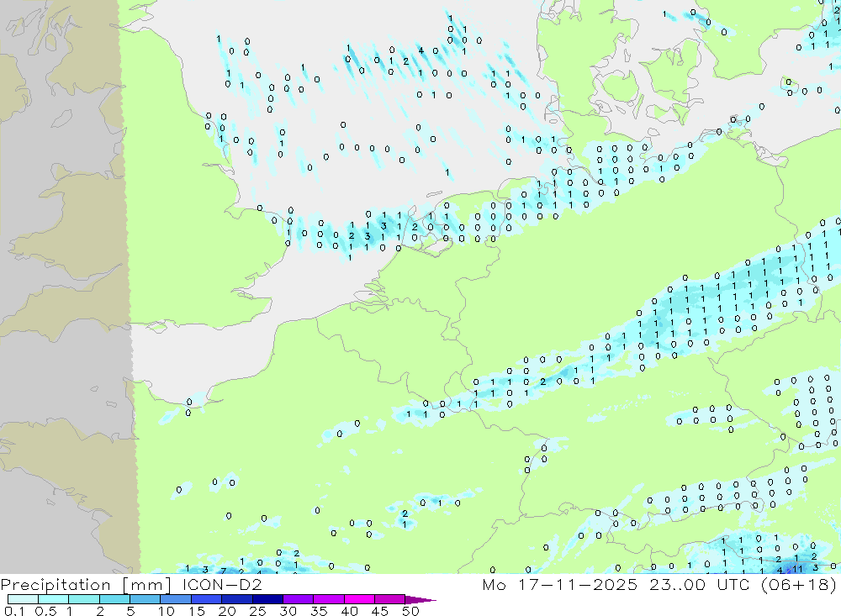
Task: Click the '15' legend scale label
Action: (197, 611)
